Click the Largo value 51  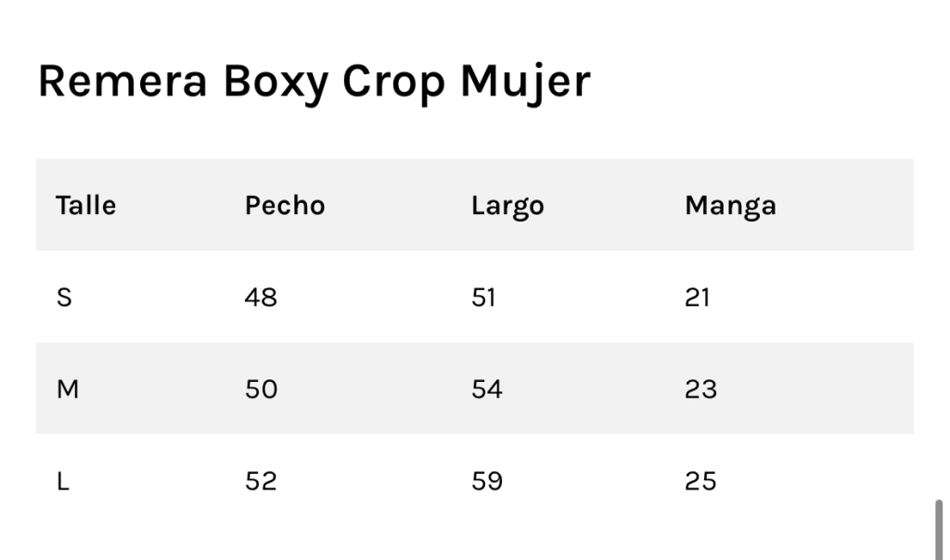pos(483,298)
